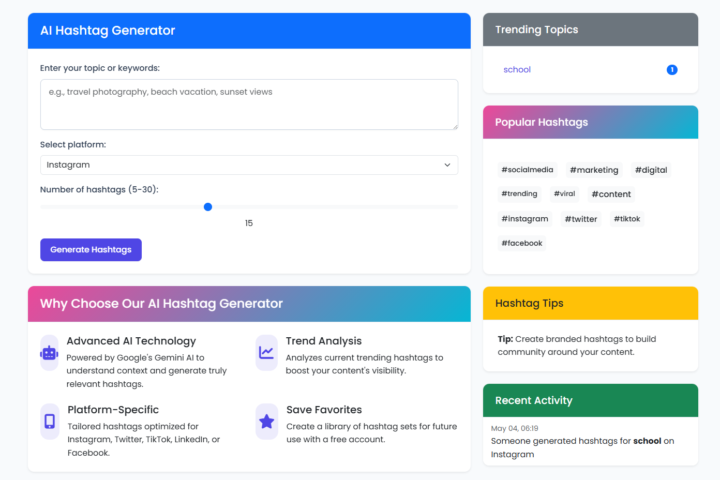Click the Generate Hashtags button
Viewport: 720px width, 480px height.
click(x=91, y=250)
